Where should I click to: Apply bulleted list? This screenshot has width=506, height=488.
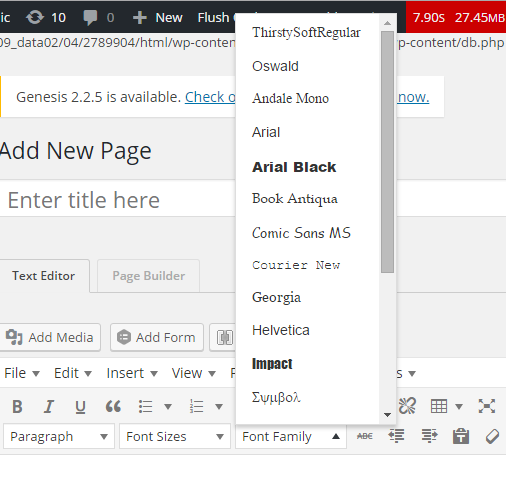click(146, 406)
